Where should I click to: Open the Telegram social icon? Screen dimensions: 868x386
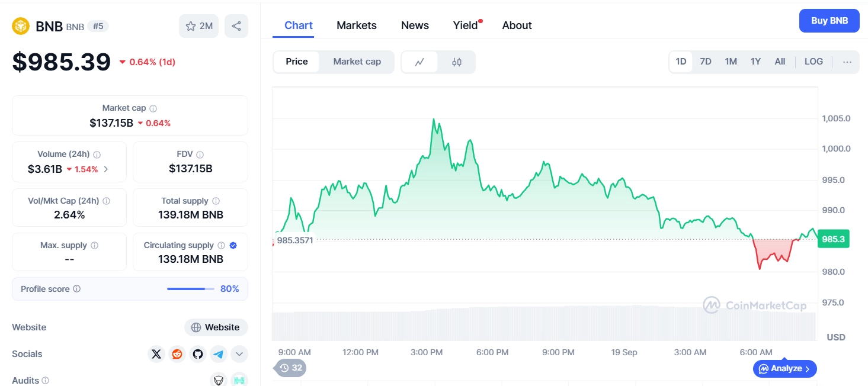218,353
